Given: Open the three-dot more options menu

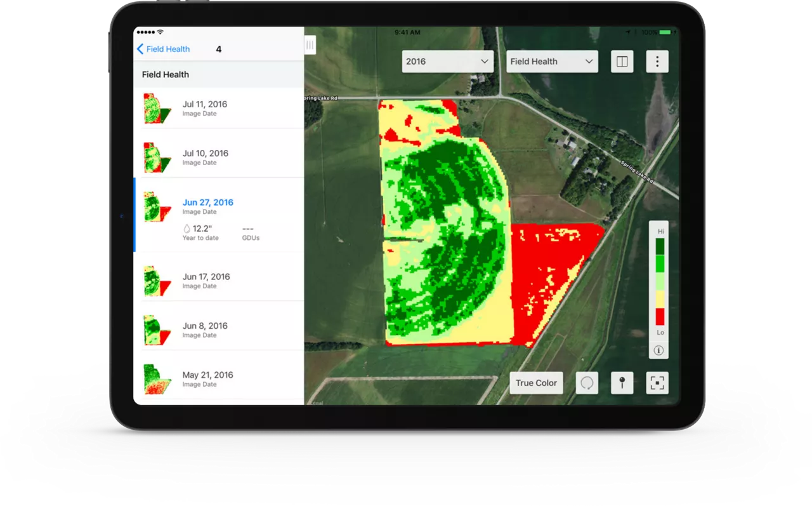Looking at the screenshot, I should tap(657, 62).
